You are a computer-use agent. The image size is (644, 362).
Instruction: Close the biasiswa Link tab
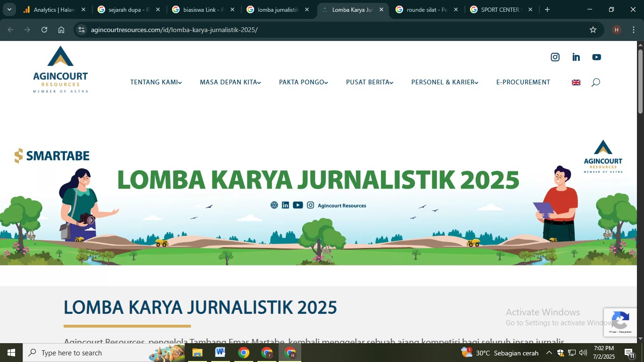coord(232,9)
